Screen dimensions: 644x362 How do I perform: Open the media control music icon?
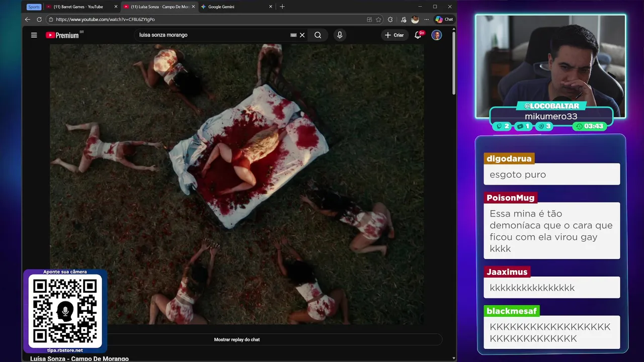(403, 20)
